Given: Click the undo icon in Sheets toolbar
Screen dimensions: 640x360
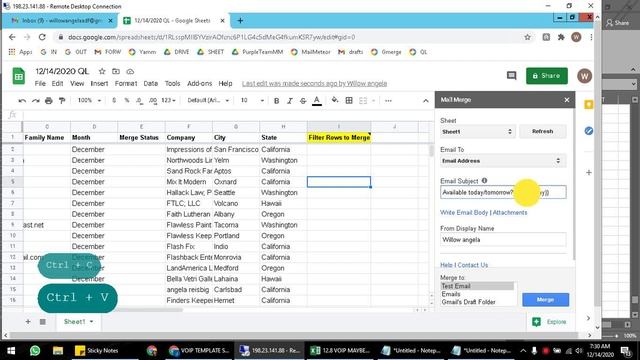Looking at the screenshot, I should coord(22,100).
